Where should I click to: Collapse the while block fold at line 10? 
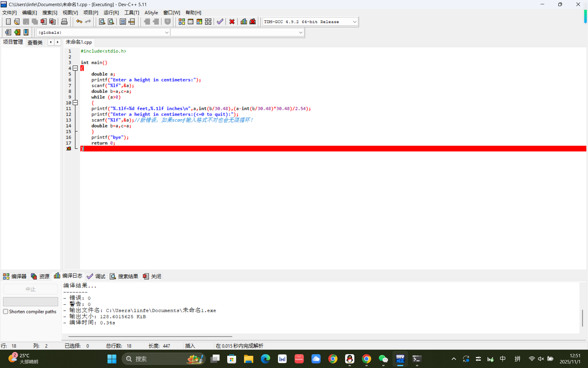click(75, 103)
